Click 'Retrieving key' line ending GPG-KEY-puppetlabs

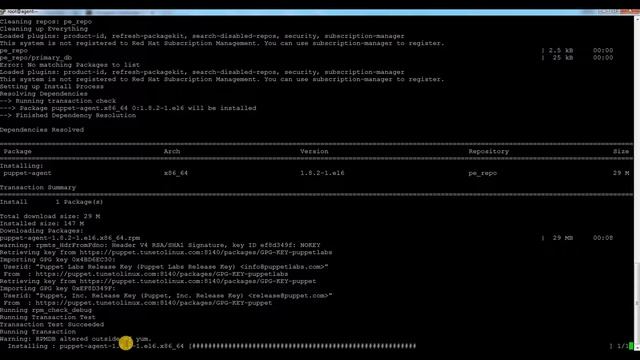(x=166, y=252)
